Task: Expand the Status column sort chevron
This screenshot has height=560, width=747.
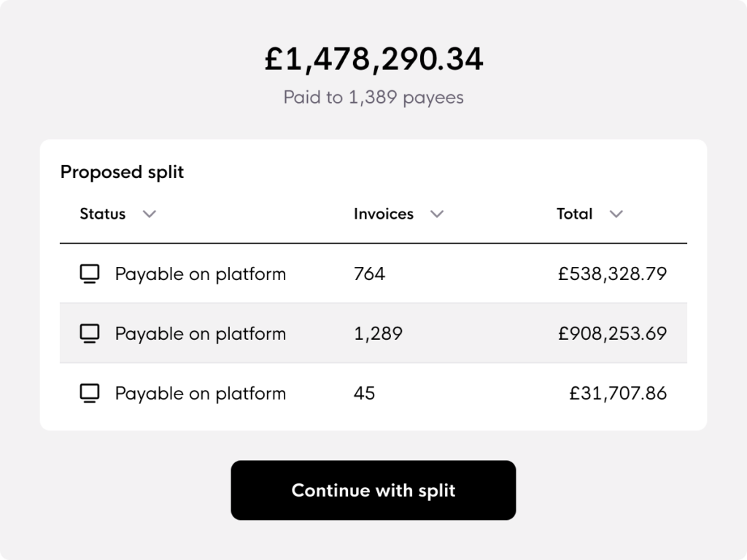Action: (149, 214)
